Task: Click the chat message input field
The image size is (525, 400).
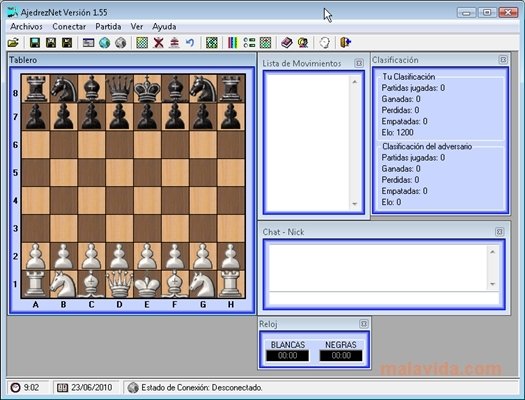Action: pos(384,298)
